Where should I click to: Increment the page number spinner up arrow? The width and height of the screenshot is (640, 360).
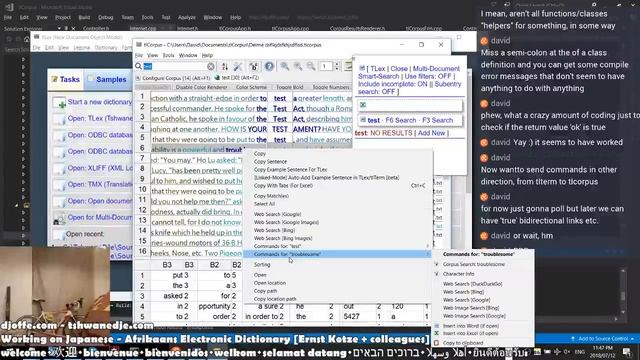click(337, 64)
